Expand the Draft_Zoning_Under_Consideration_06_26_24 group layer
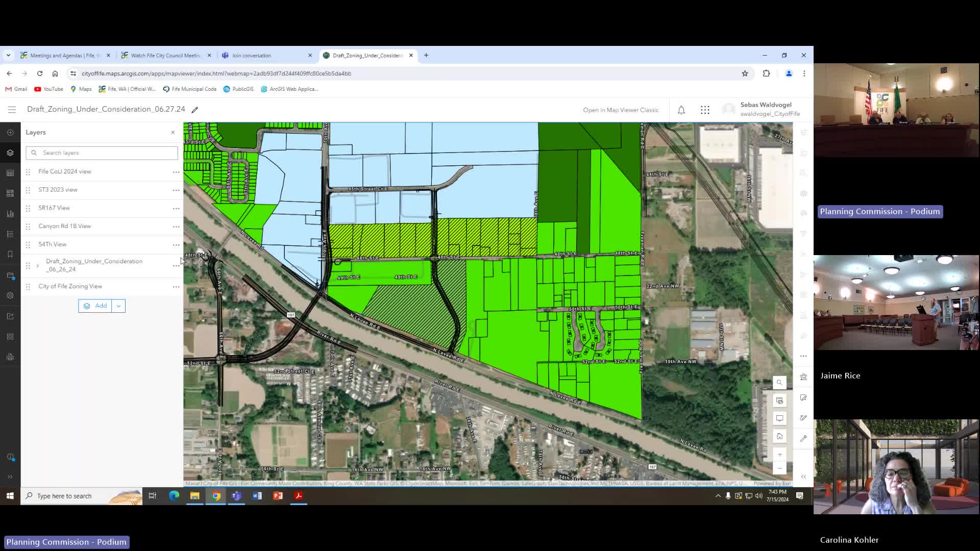 [x=38, y=265]
